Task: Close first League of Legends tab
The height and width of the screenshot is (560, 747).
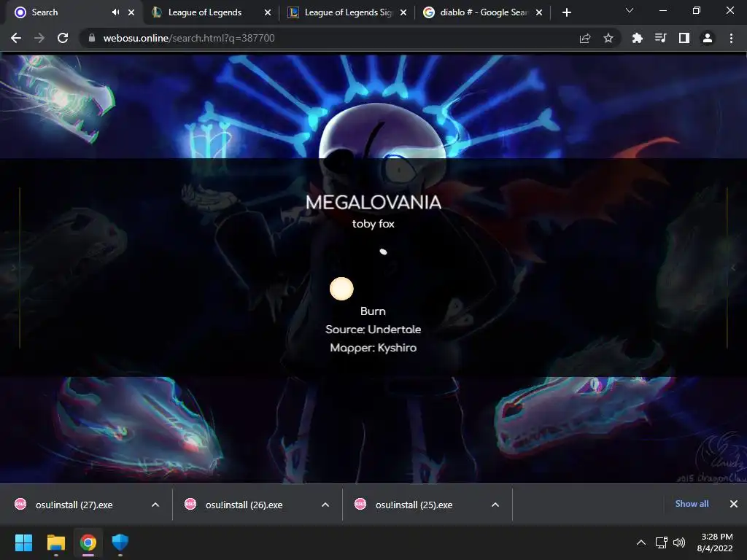Action: pyautogui.click(x=268, y=12)
